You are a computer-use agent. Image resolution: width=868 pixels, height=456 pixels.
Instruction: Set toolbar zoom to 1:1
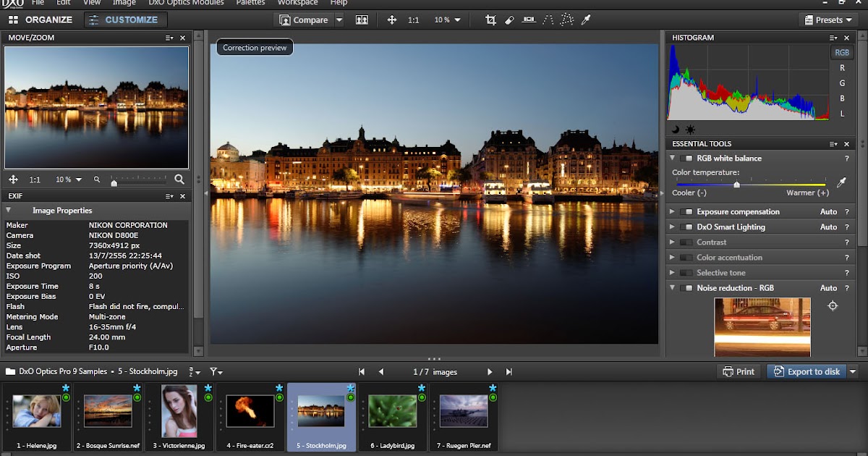pos(413,20)
